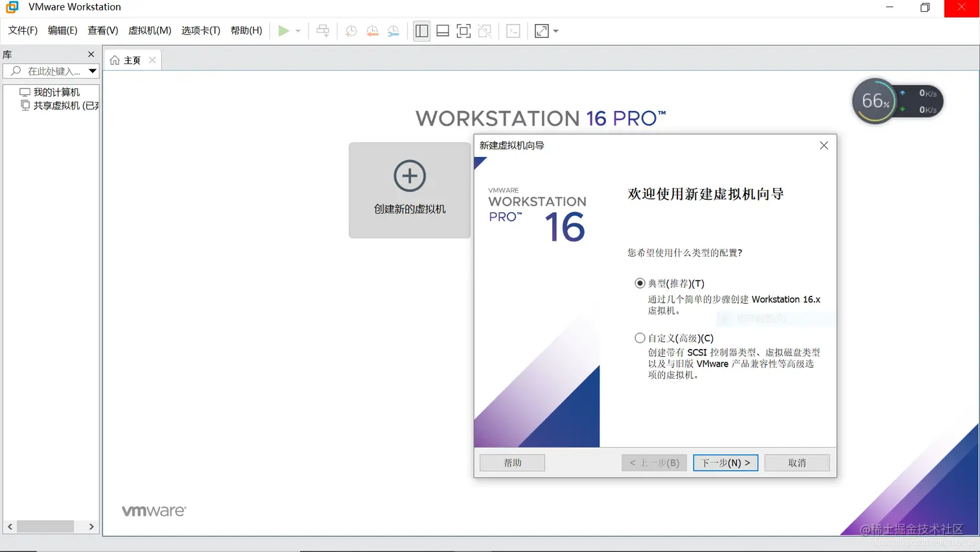Open the 选项卡(T) menu
980x552 pixels.
[201, 30]
